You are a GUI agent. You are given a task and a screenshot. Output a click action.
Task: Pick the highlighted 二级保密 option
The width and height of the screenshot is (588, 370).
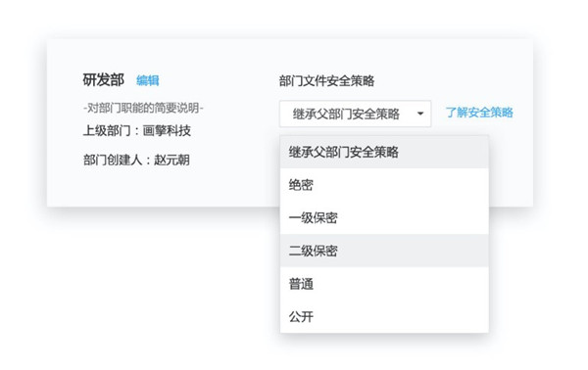[384, 251]
